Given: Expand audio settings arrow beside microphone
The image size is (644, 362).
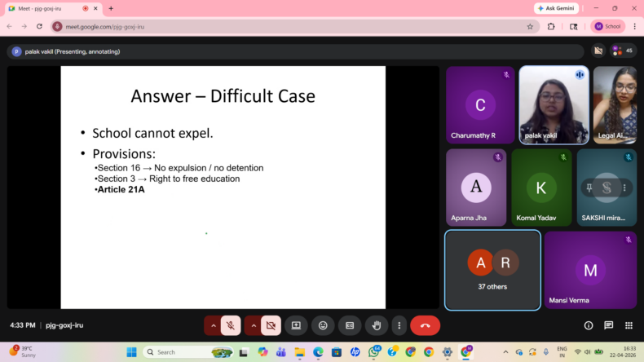Looking at the screenshot, I should click(x=213, y=325).
